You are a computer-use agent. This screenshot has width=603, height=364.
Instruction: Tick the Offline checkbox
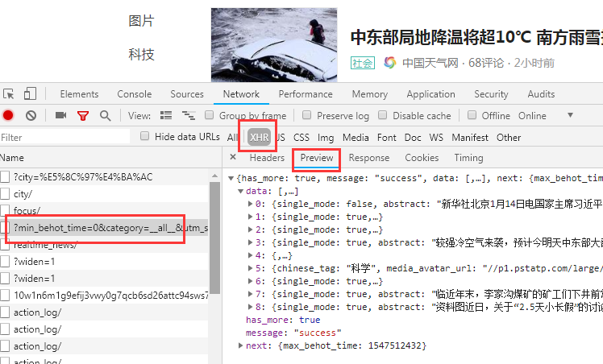point(472,115)
